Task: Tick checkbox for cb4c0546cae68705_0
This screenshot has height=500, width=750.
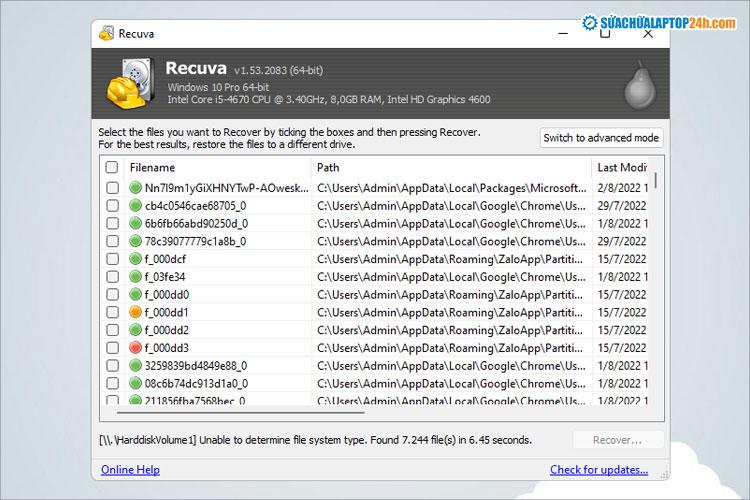Action: pyautogui.click(x=112, y=206)
